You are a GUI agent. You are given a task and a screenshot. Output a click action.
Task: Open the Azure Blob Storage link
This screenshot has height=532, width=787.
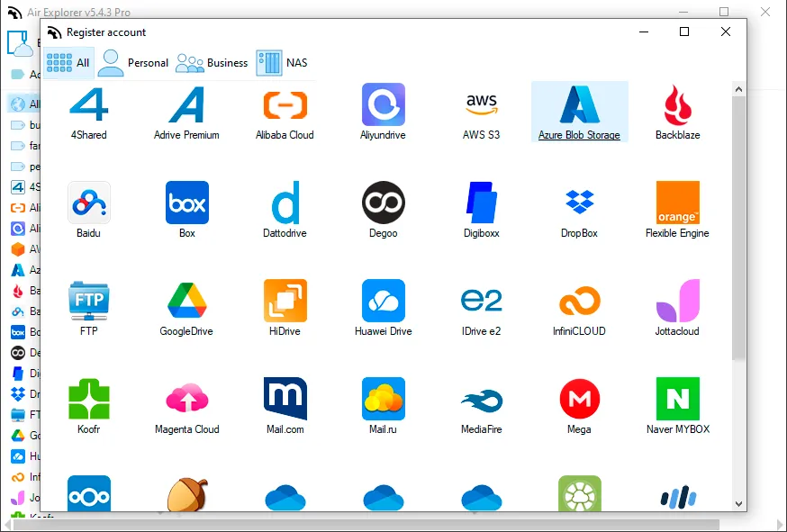click(x=579, y=135)
